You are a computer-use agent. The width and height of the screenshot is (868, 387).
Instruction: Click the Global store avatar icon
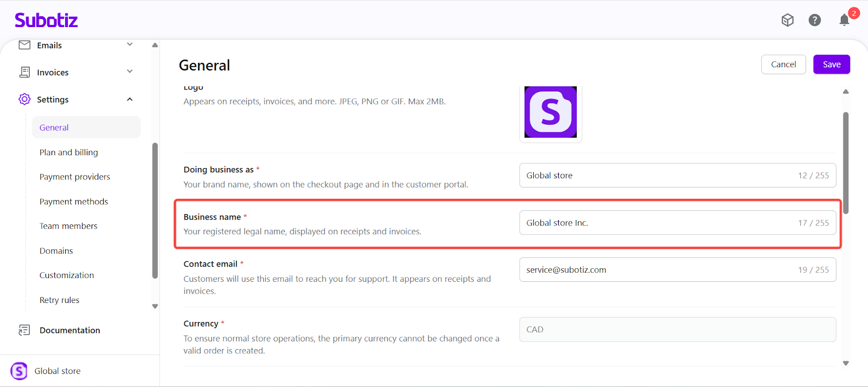[19, 371]
